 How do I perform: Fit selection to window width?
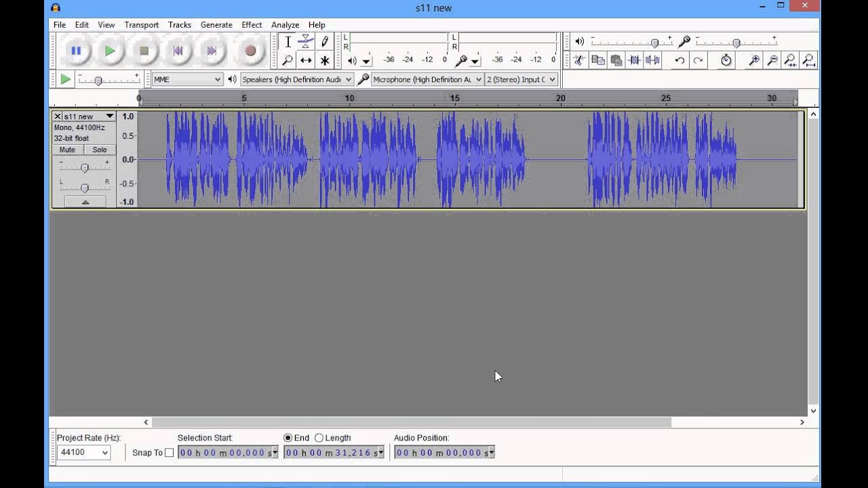[790, 60]
